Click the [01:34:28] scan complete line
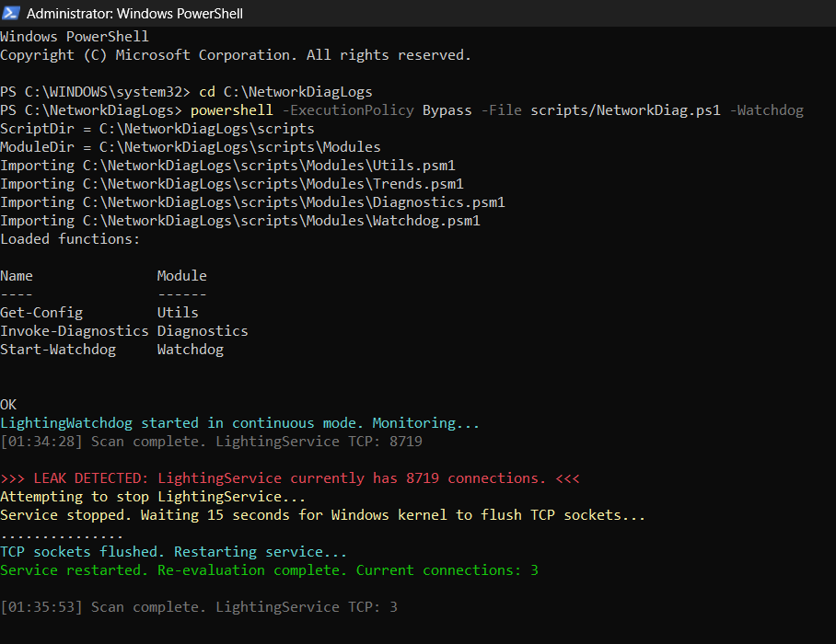 (211, 442)
